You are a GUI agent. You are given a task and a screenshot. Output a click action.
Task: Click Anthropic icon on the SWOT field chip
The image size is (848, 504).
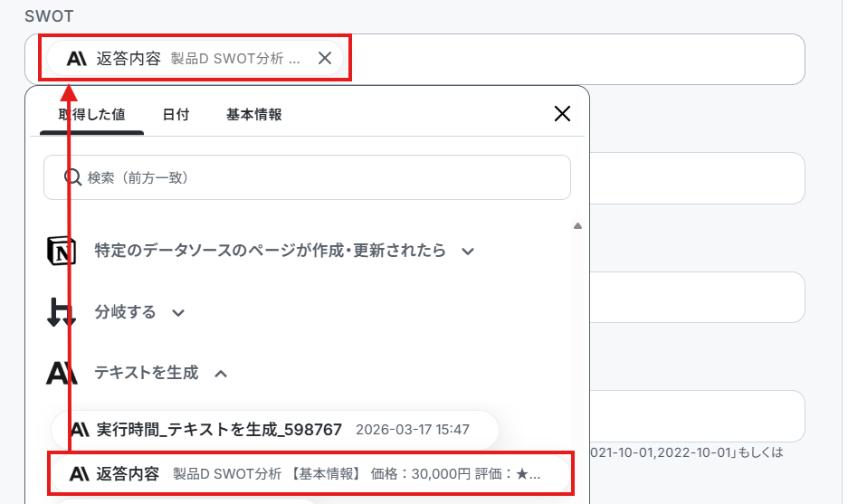click(76, 58)
